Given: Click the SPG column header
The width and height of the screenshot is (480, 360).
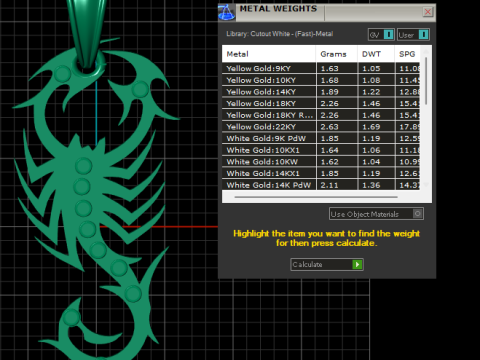Looking at the screenshot, I should pos(407,54).
